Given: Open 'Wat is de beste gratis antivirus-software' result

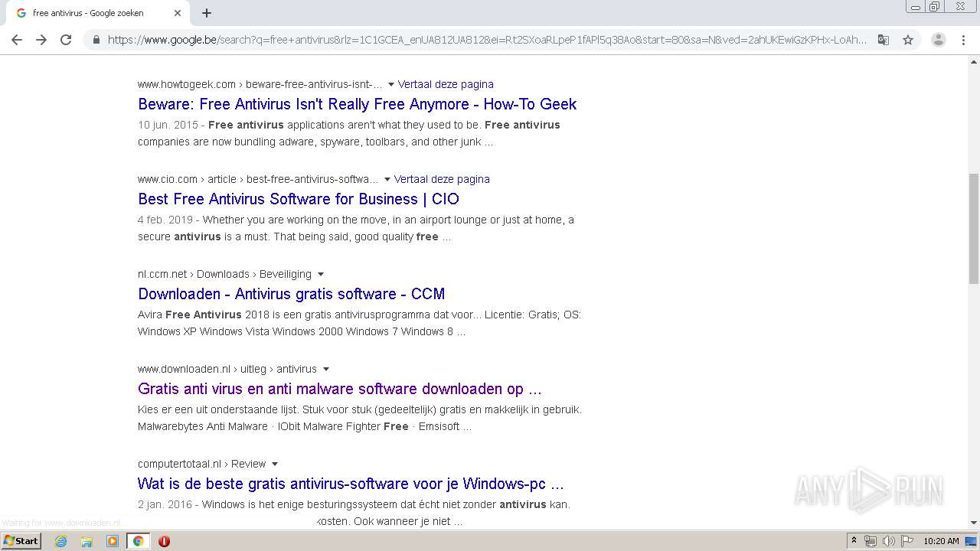Looking at the screenshot, I should pyautogui.click(x=351, y=484).
